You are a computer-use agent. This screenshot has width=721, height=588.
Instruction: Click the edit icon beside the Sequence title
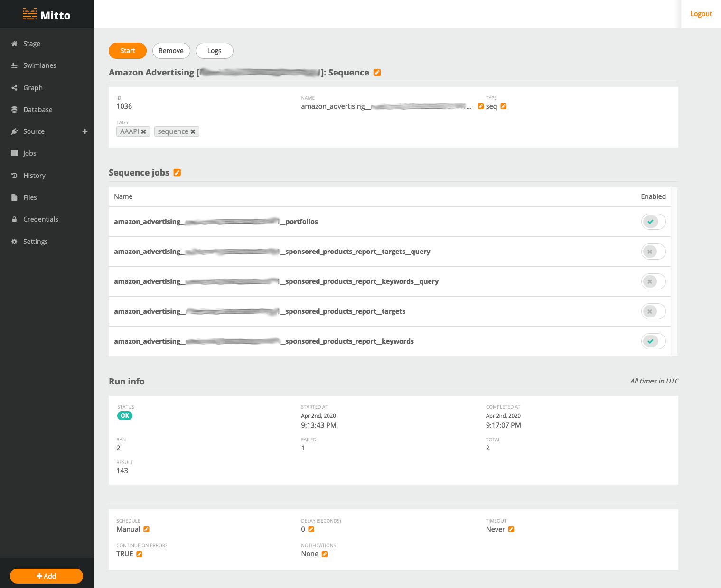[377, 73]
